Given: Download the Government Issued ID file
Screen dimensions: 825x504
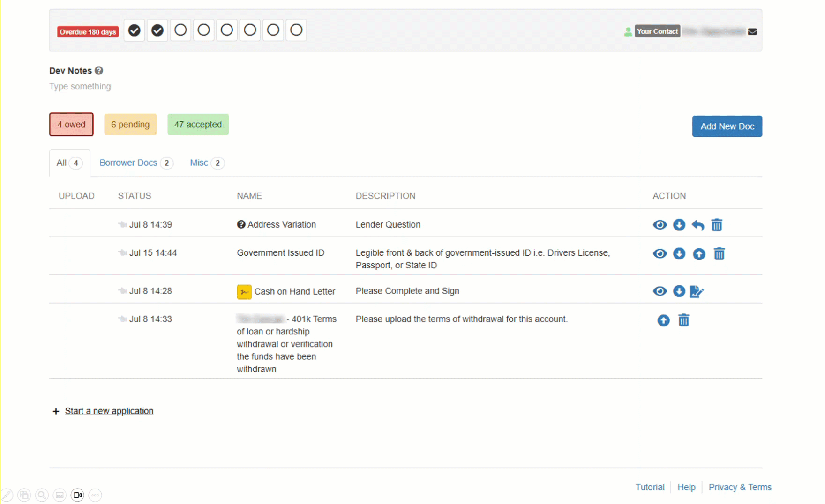Looking at the screenshot, I should pyautogui.click(x=679, y=253).
